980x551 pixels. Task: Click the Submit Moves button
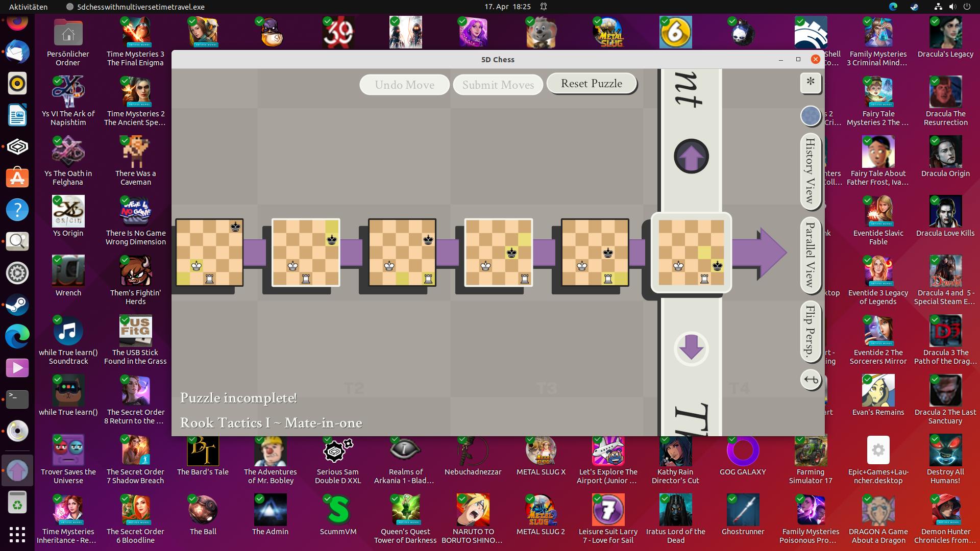[x=498, y=85]
